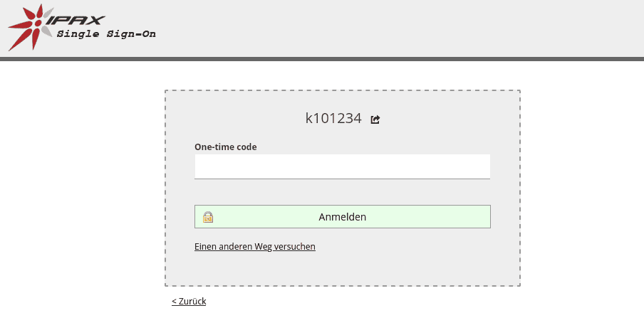Click the gray petals of the IPAX logo
This screenshot has height=313, width=644.
47,17
